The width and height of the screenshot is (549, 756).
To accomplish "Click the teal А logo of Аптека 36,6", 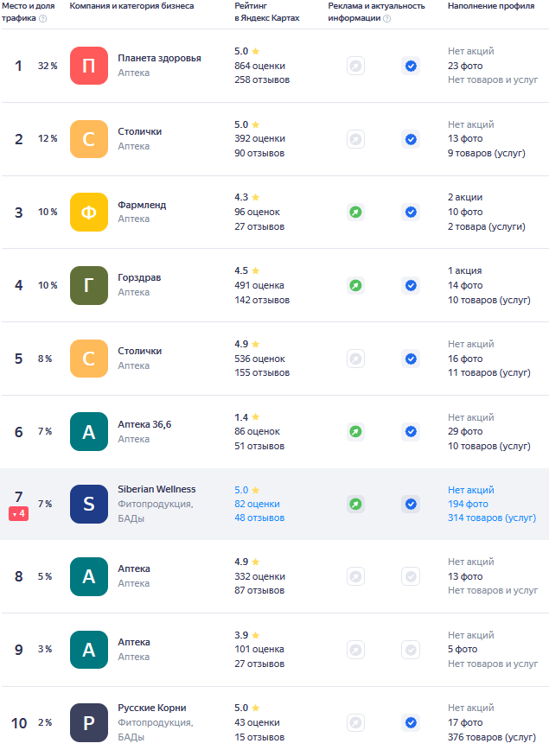I will pos(89,431).
